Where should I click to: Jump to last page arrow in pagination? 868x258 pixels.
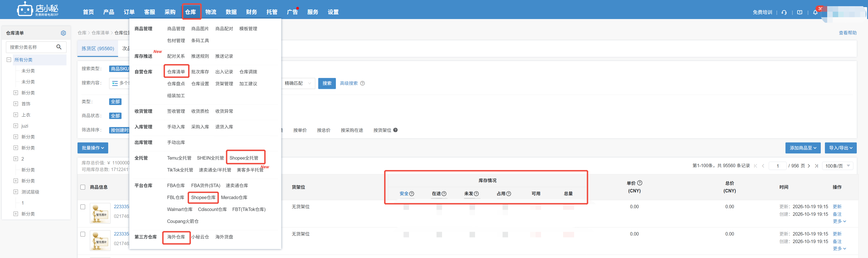tap(816, 166)
